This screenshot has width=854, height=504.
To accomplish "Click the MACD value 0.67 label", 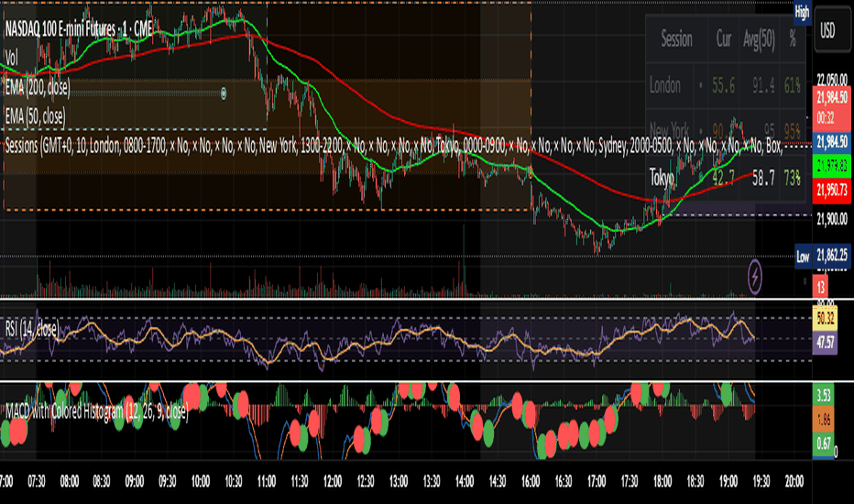I will [824, 444].
